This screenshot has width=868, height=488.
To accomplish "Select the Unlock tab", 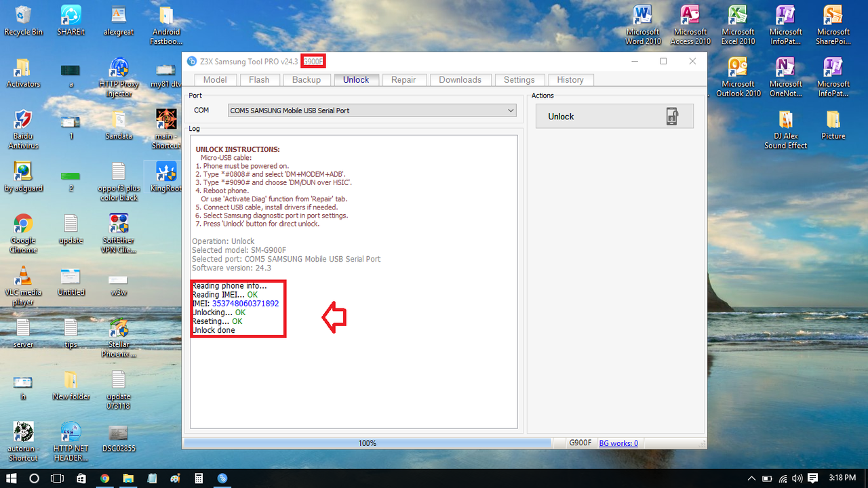I will (x=356, y=79).
